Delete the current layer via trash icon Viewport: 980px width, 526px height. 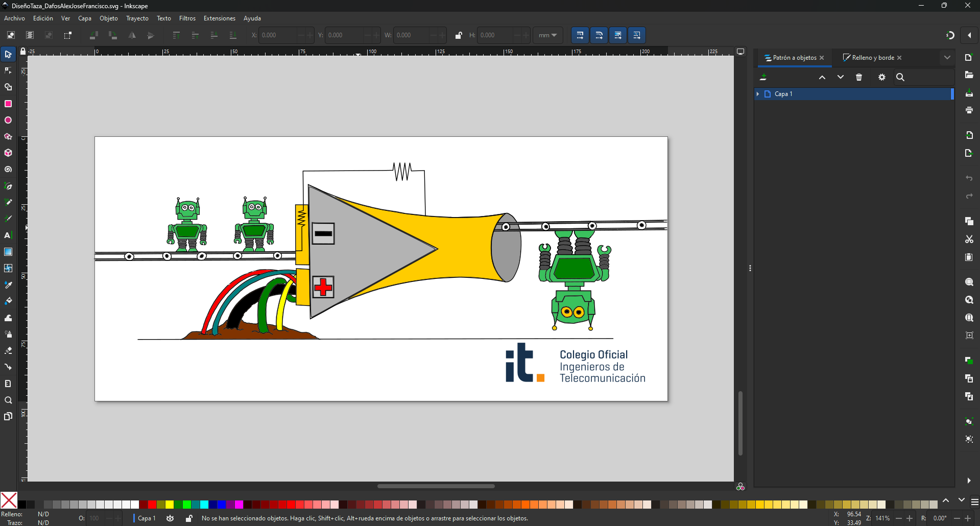coord(859,77)
